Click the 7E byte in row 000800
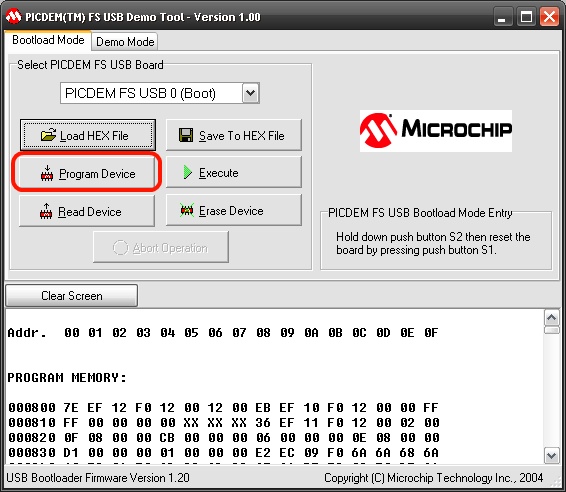 point(71,408)
